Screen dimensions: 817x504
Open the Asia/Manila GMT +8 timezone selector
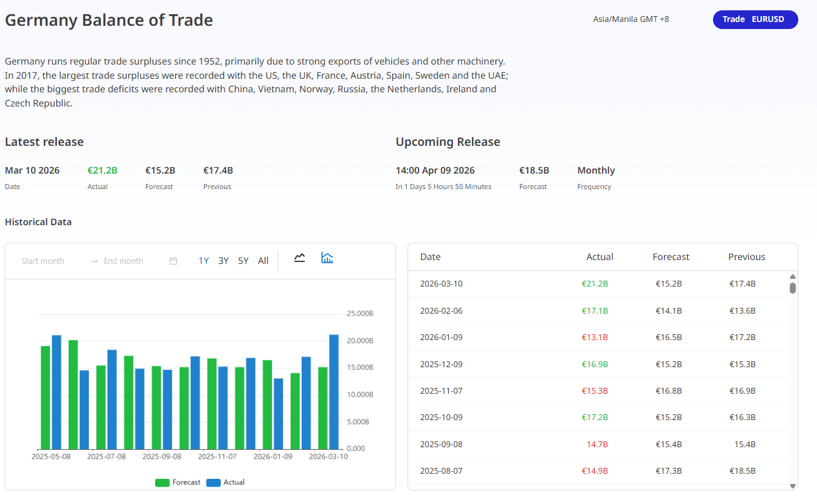[630, 19]
